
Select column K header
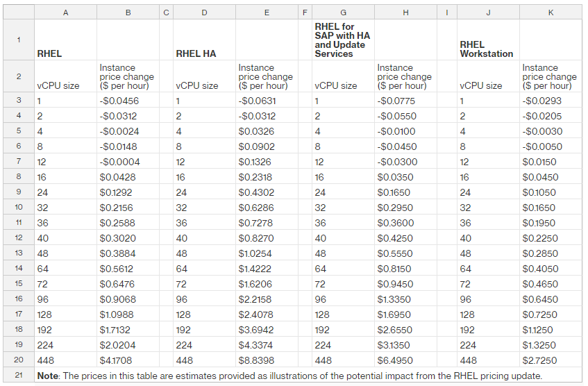pyautogui.click(x=551, y=12)
